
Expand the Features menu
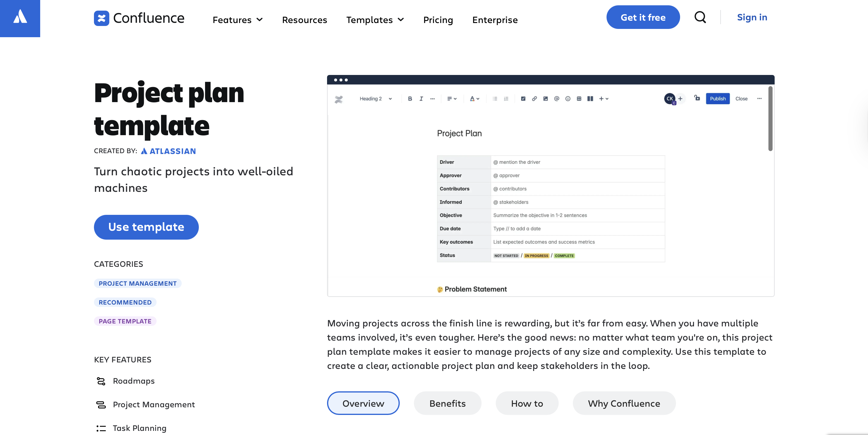pyautogui.click(x=237, y=20)
